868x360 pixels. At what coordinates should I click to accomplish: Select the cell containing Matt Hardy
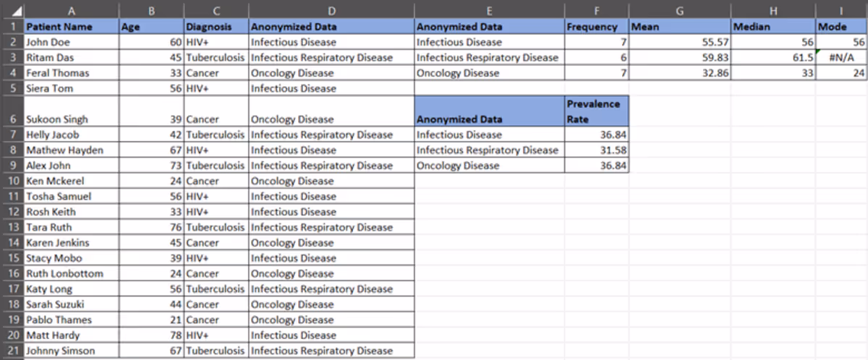(x=72, y=335)
